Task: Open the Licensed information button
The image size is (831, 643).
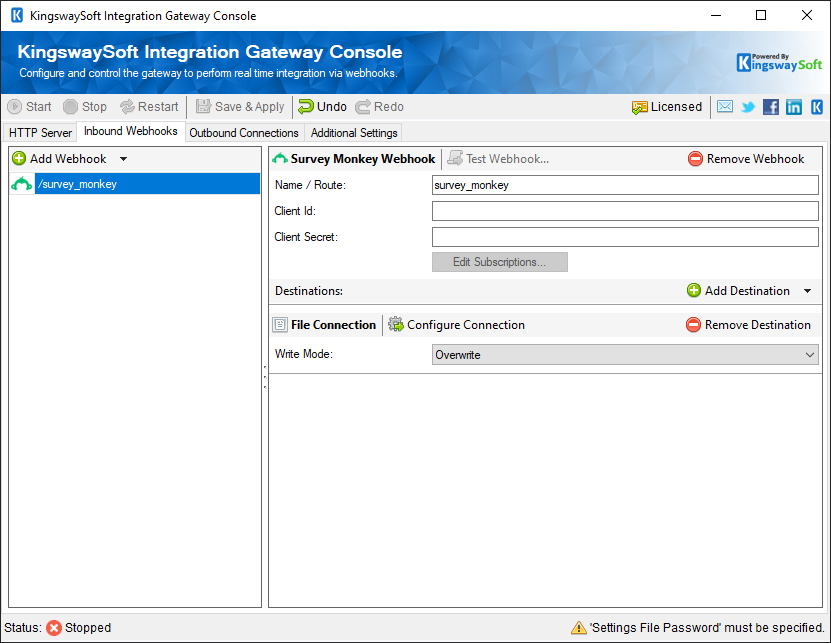Action: pos(667,107)
